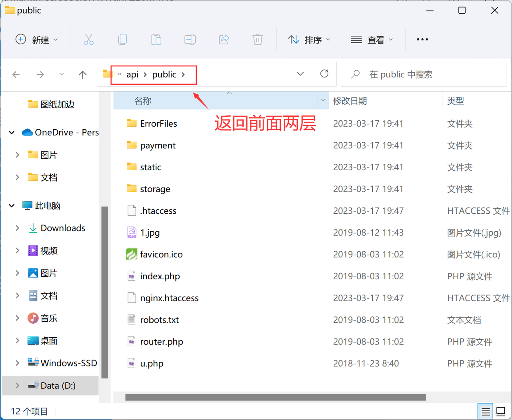
Task: Collapse the OneDrive - Pers tree node
Action: tap(12, 132)
